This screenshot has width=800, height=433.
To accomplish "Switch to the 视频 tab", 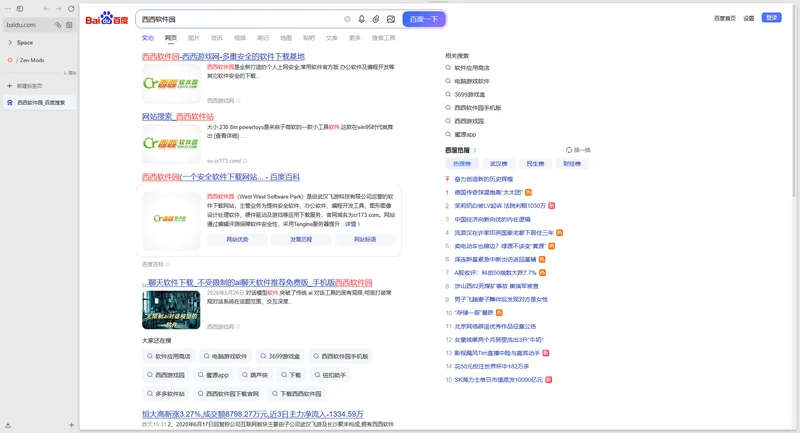I will coord(240,38).
